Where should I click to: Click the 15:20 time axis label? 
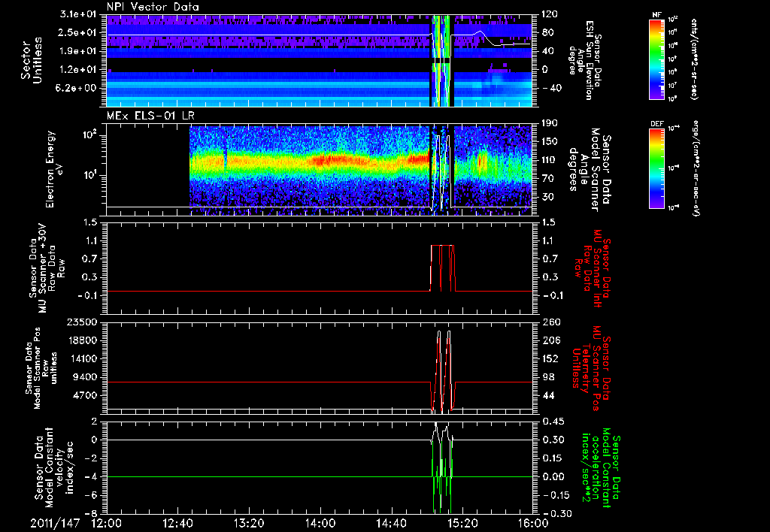click(462, 523)
